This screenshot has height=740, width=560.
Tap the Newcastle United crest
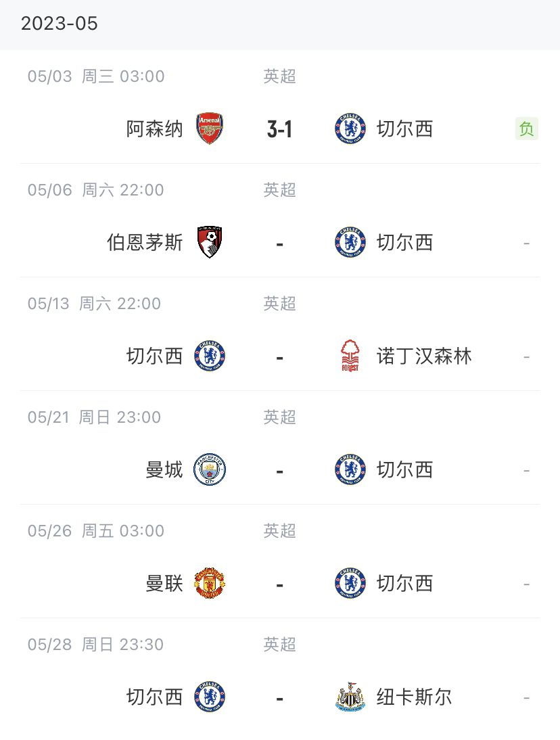pyautogui.click(x=350, y=697)
